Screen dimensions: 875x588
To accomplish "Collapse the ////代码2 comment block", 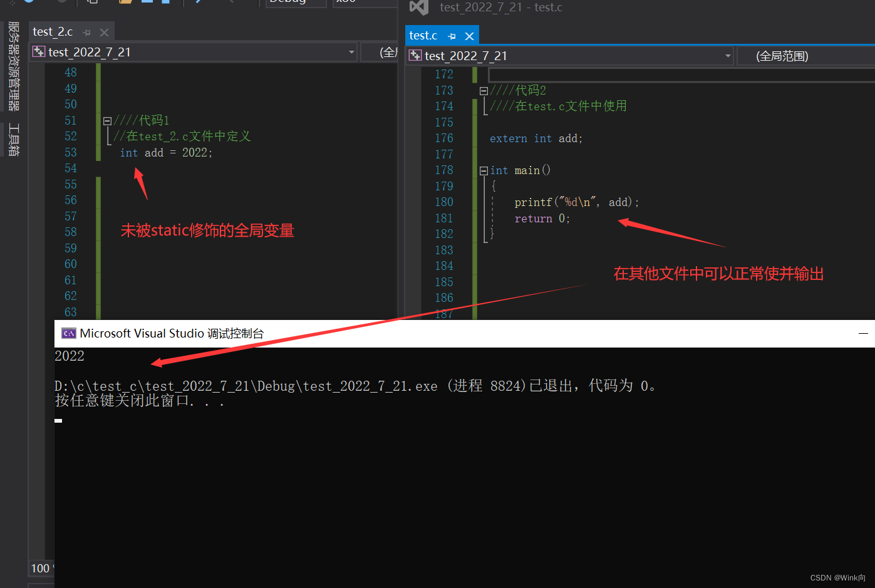I will [x=484, y=91].
